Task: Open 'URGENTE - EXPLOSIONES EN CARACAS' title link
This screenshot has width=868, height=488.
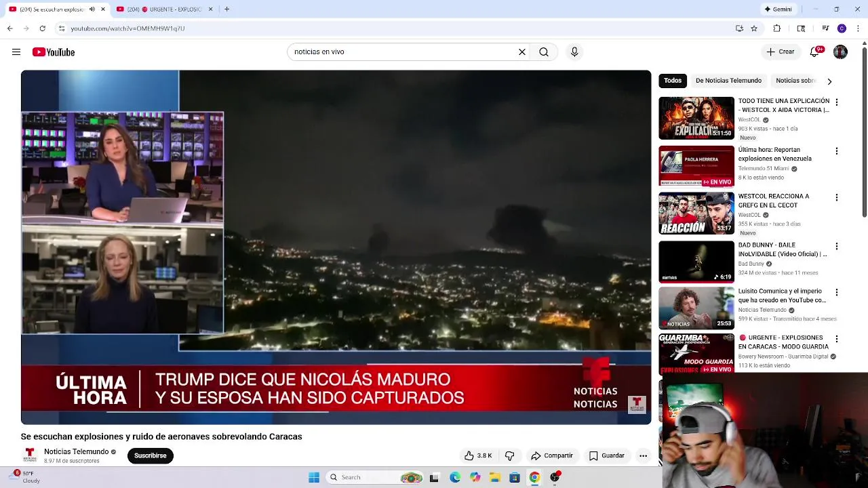Action: (783, 342)
